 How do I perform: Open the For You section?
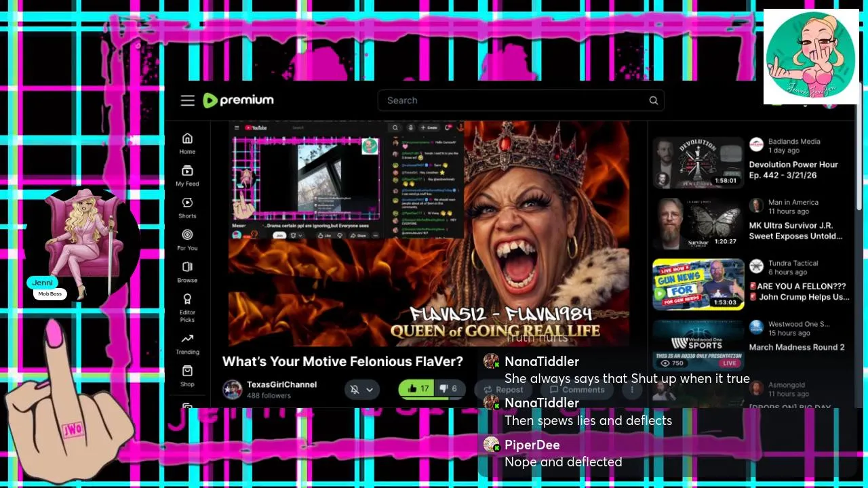(187, 240)
